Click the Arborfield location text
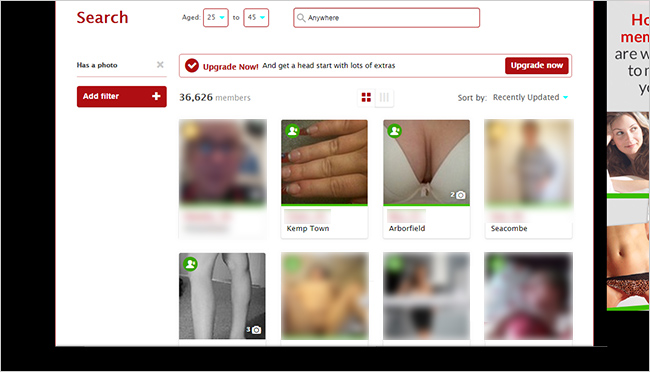 407,229
